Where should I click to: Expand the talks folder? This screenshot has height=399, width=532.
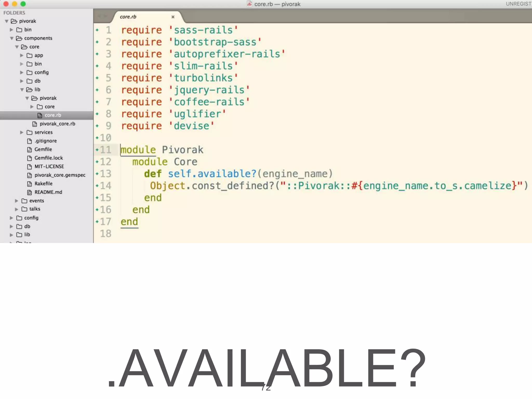17,209
